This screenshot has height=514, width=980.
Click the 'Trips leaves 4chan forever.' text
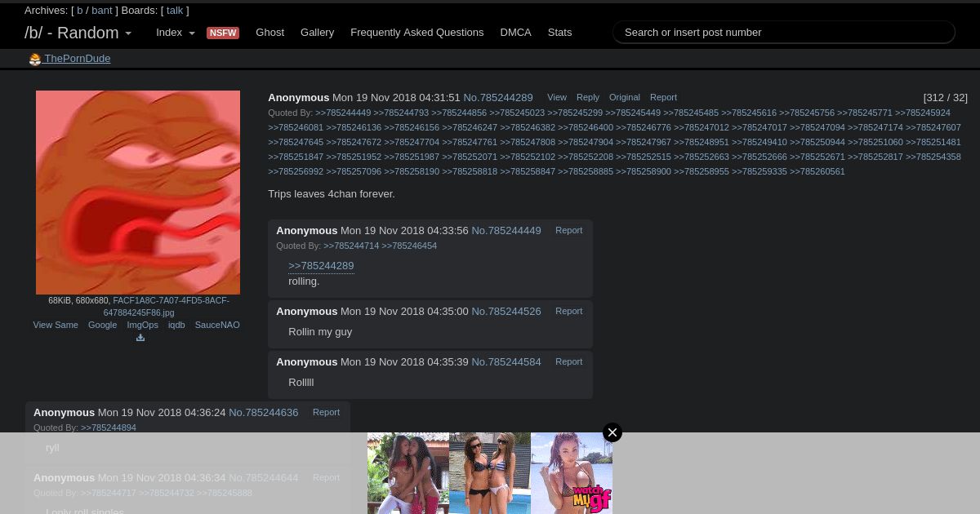[332, 194]
